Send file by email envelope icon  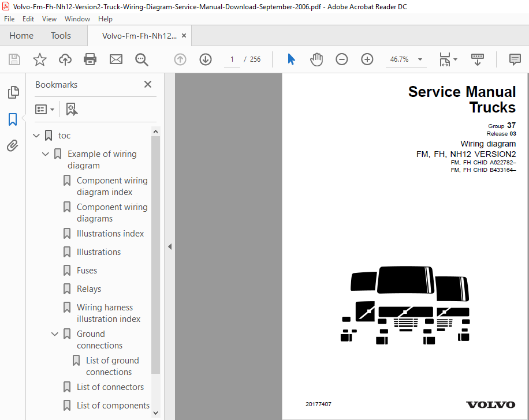pyautogui.click(x=116, y=59)
